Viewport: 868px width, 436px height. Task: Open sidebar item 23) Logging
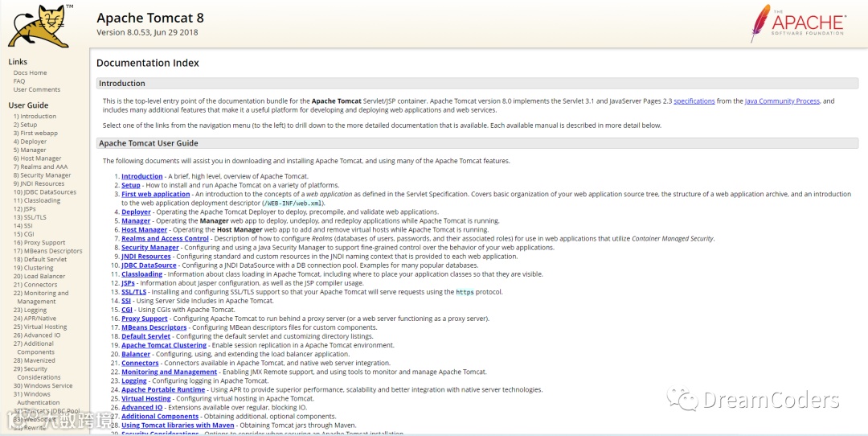coord(30,310)
